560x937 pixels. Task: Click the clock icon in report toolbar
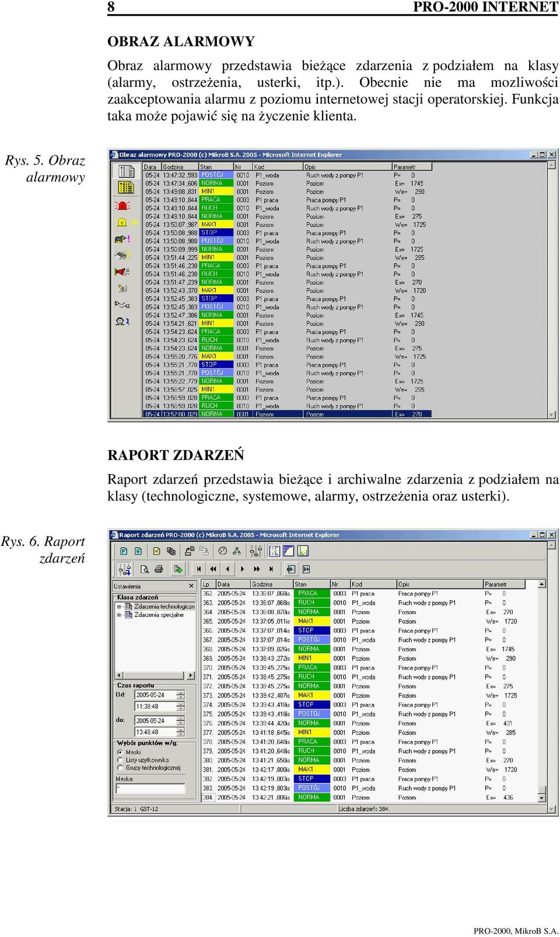click(222, 551)
